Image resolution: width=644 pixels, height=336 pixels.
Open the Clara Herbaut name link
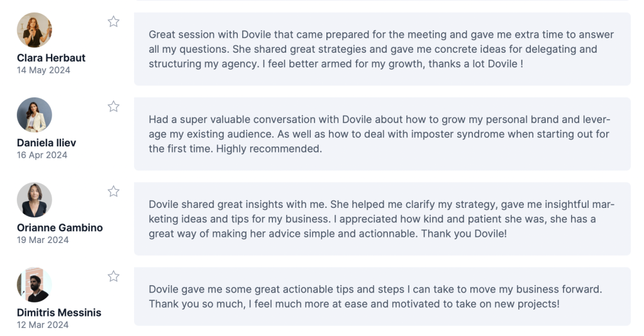click(x=51, y=58)
